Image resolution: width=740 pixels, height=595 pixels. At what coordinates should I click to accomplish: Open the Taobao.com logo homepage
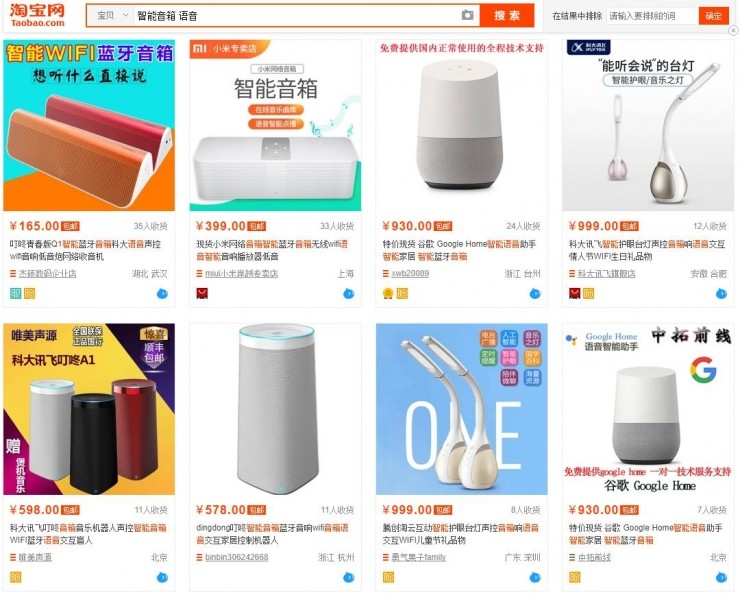[37, 16]
